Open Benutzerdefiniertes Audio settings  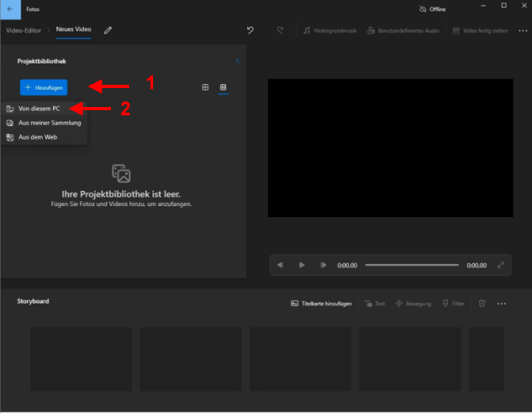[404, 30]
